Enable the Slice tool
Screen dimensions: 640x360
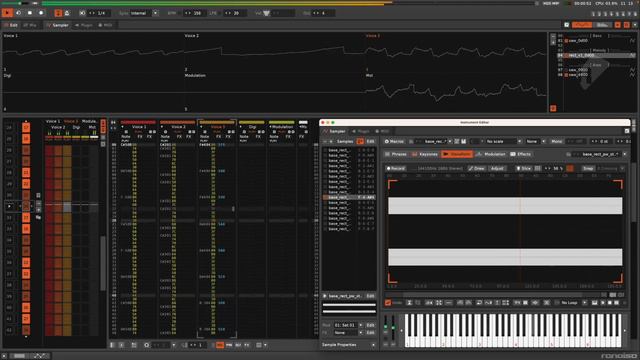click(524, 169)
